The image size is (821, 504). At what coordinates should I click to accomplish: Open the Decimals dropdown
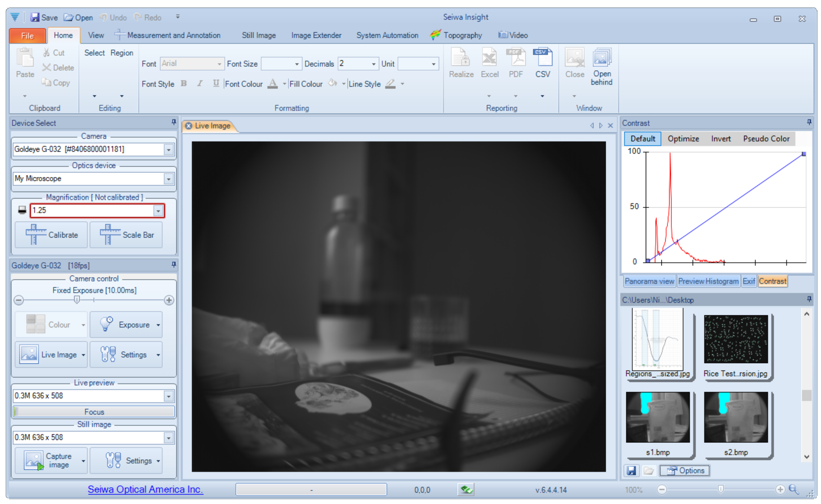[374, 64]
